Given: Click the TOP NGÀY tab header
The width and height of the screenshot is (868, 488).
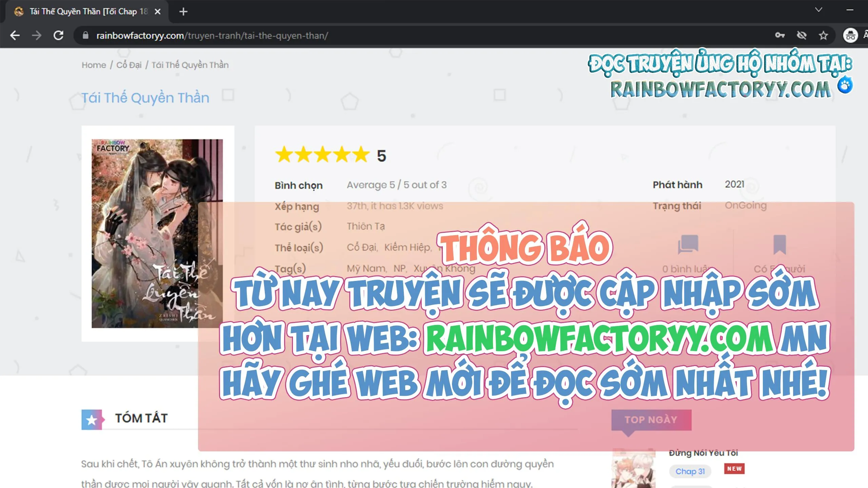Looking at the screenshot, I should pyautogui.click(x=650, y=419).
